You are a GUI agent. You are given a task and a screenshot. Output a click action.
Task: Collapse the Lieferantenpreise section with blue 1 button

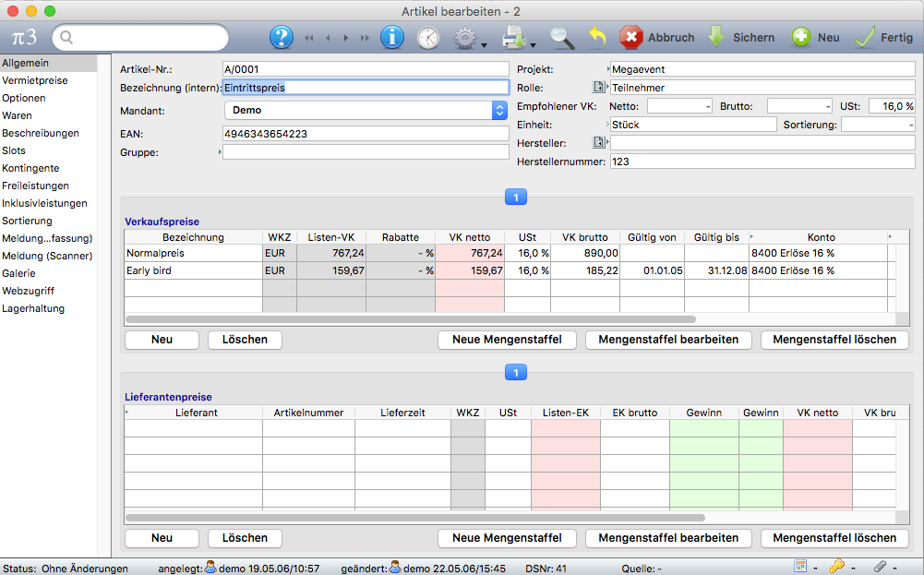click(516, 373)
